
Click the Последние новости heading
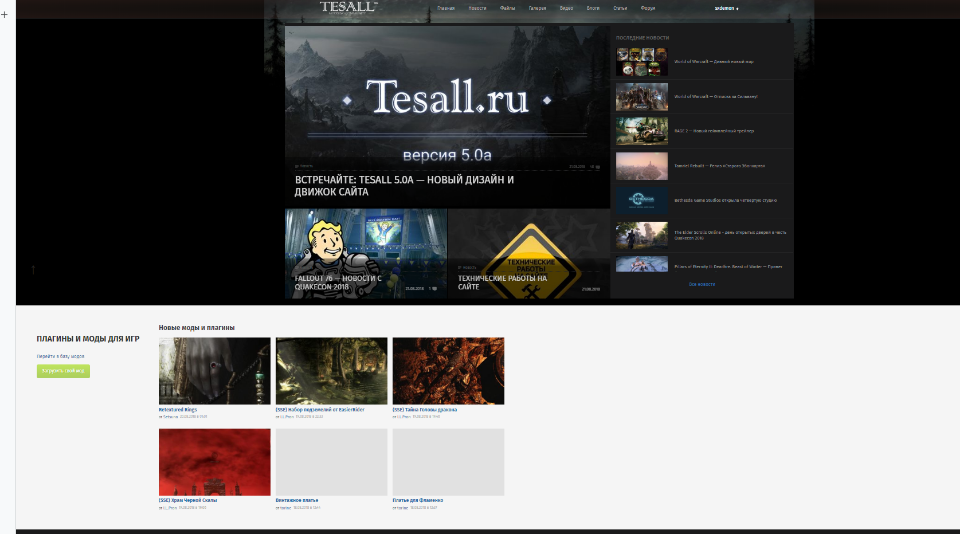tap(642, 38)
